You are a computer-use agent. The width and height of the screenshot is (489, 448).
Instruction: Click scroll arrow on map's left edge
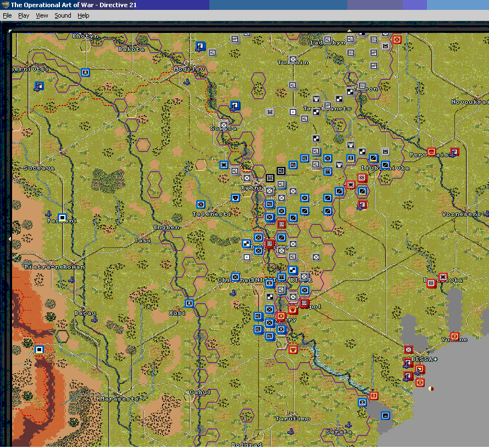(10, 239)
